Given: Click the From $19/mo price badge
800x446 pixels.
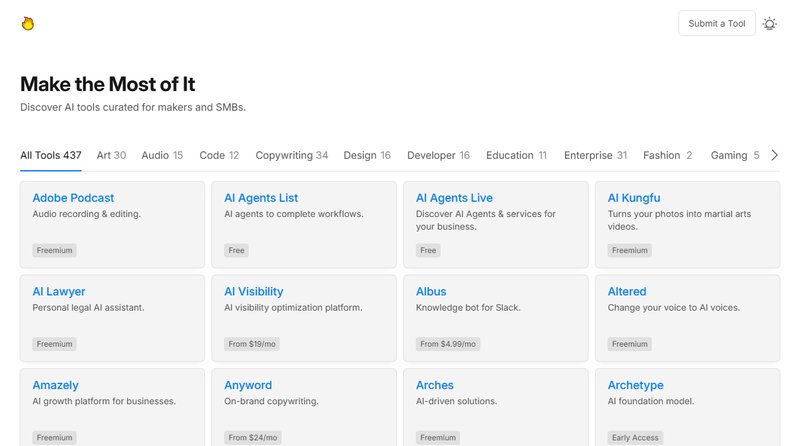Looking at the screenshot, I should (251, 344).
